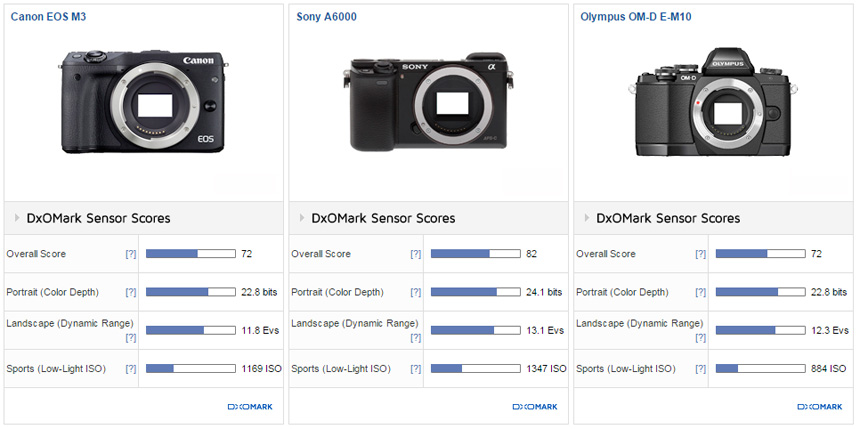Open Overall Score help [?] for Canon

(131, 254)
